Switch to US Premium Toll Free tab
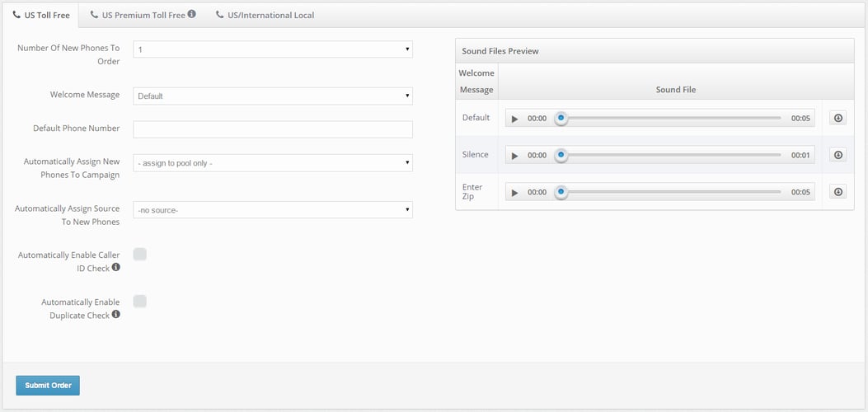Screen dimensions: 868x412 138,15
